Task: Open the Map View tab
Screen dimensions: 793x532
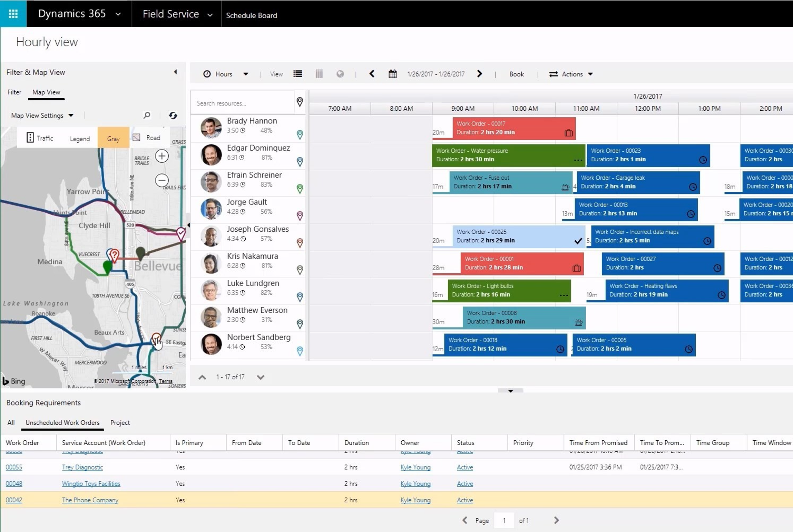Action: point(46,92)
